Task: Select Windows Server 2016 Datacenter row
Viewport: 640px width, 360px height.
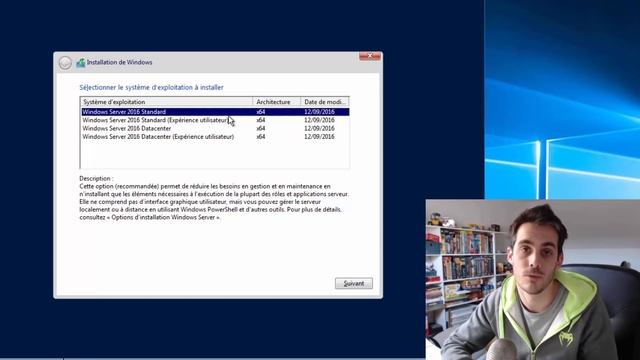Action: tap(215, 128)
